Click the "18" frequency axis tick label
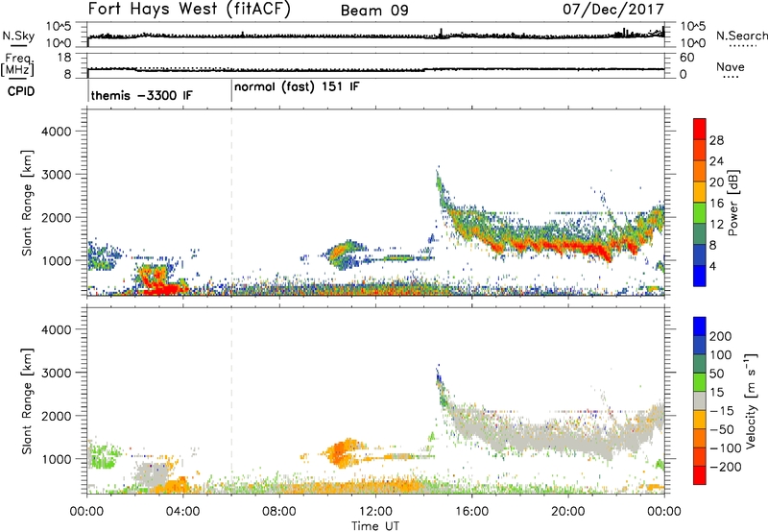The width and height of the screenshot is (768, 532). (x=64, y=58)
